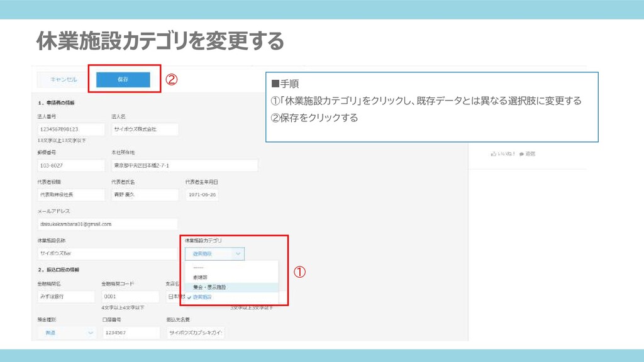Select the checked 遊興施設 option in list
644x362 pixels.
pos(231,297)
